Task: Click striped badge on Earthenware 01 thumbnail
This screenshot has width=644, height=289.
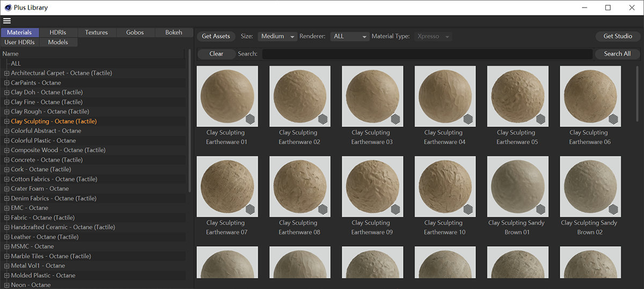Action: 250,118
